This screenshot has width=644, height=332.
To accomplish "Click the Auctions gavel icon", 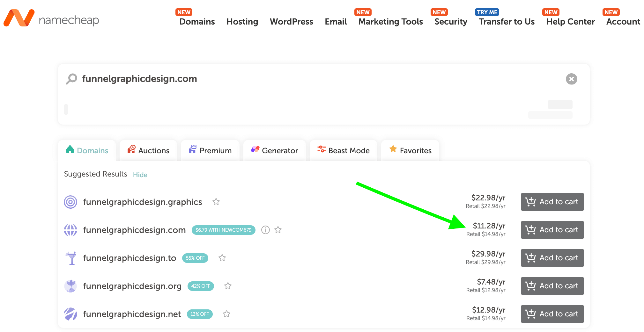I will tap(131, 150).
